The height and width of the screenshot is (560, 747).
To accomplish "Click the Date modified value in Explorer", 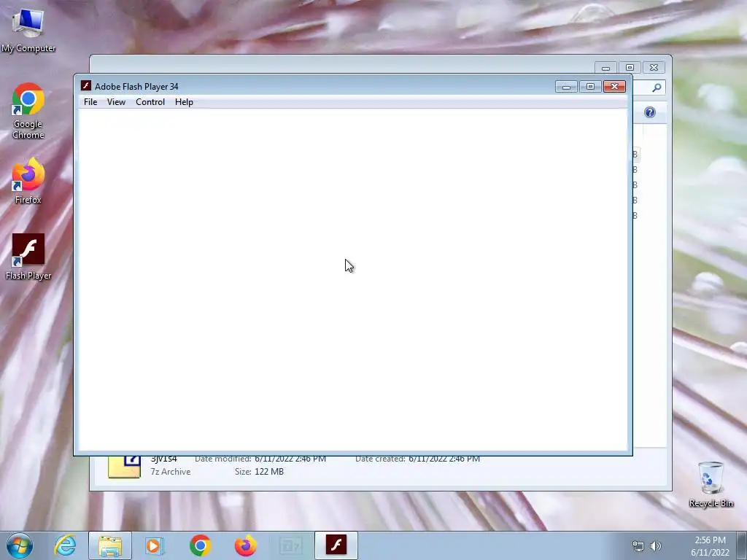I will pyautogui.click(x=290, y=459).
